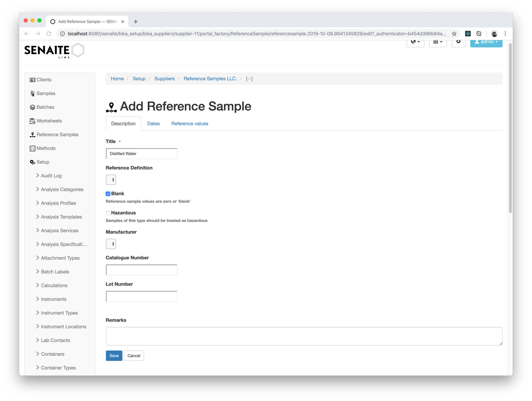Viewport: 532px width, 401px height.
Task: Open the Reference Definition dropdown
Action: (111, 180)
